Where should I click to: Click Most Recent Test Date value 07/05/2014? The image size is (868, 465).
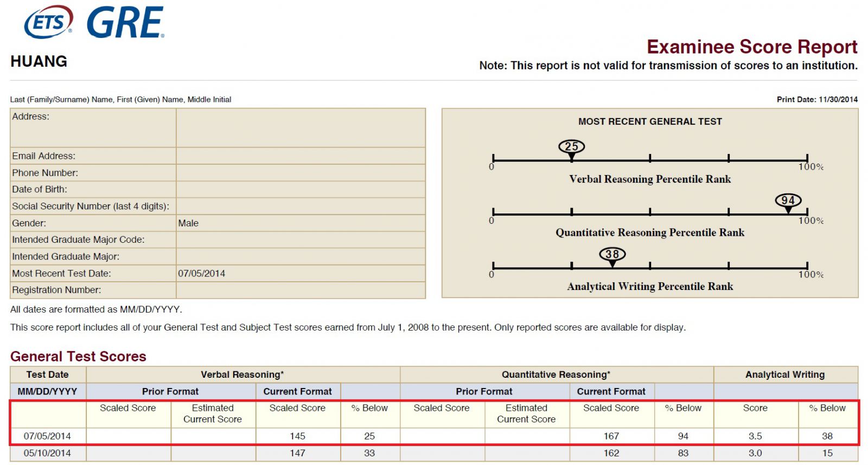point(201,274)
